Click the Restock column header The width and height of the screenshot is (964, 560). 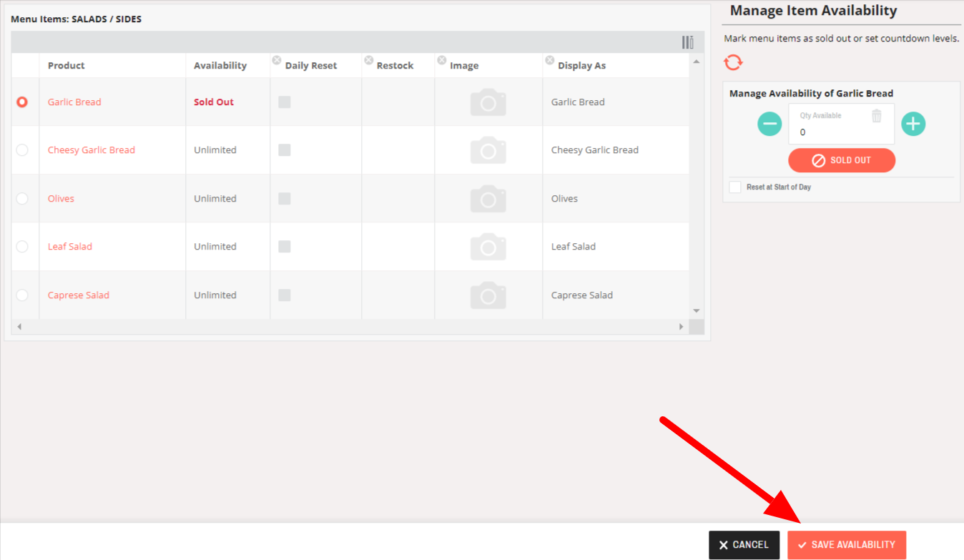[398, 65]
